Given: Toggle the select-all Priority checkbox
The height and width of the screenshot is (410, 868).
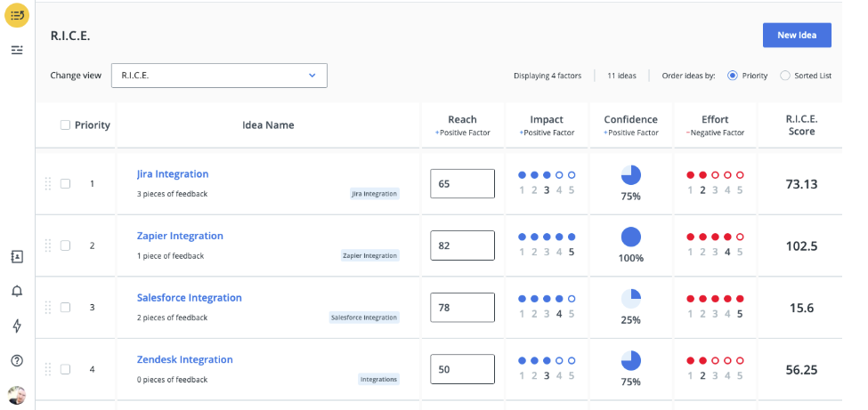Looking at the screenshot, I should 65,125.
